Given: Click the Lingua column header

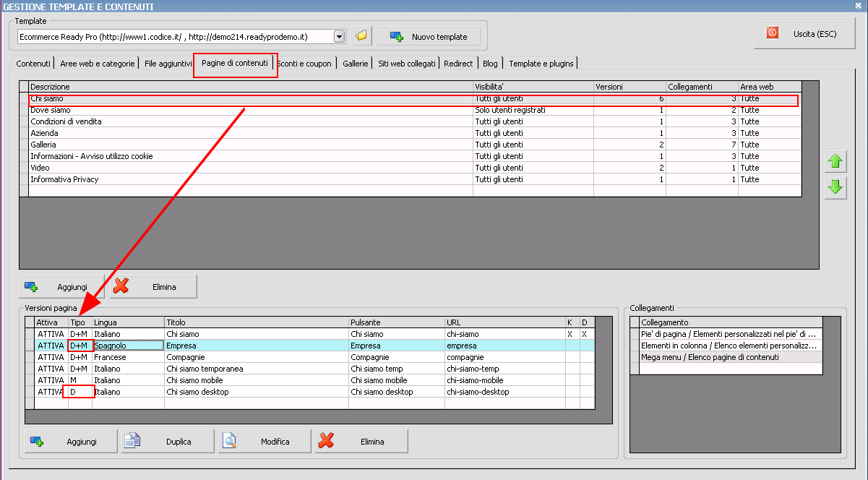Looking at the screenshot, I should [128, 322].
